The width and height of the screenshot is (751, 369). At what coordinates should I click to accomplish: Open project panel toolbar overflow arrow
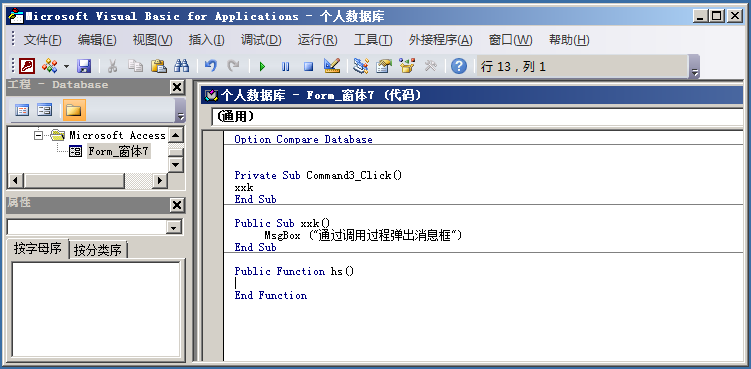(x=180, y=111)
